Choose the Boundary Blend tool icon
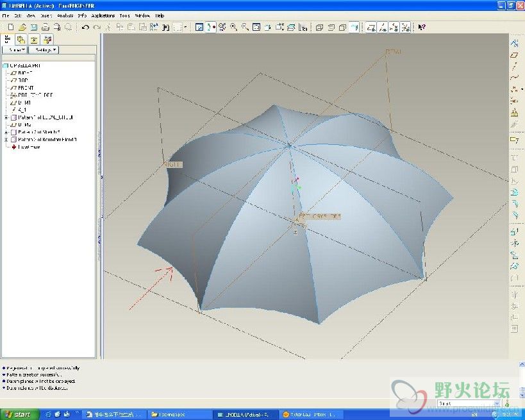 (x=515, y=267)
